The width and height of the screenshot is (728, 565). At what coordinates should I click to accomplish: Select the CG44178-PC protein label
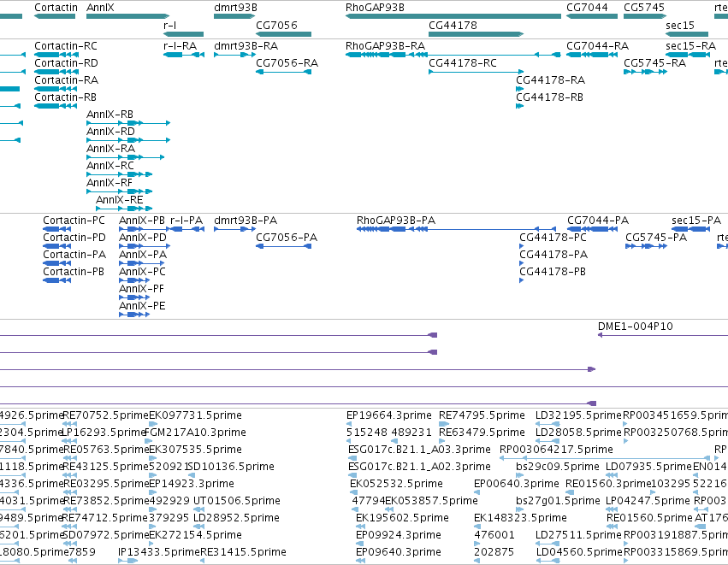pos(553,238)
